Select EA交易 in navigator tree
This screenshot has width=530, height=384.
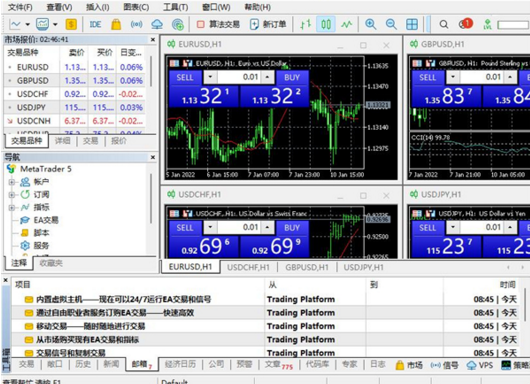46,220
